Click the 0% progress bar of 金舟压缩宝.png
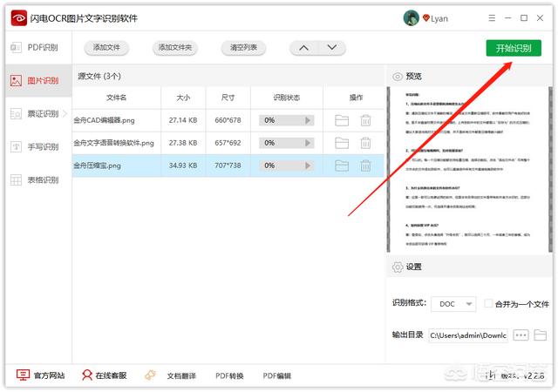The image size is (558, 392). (287, 166)
